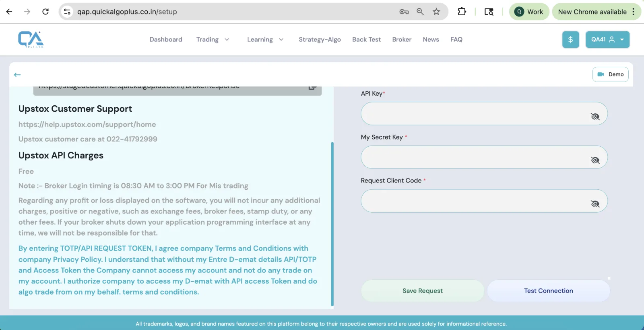
Task: Open the Extensions puzzle icon
Action: tap(462, 12)
